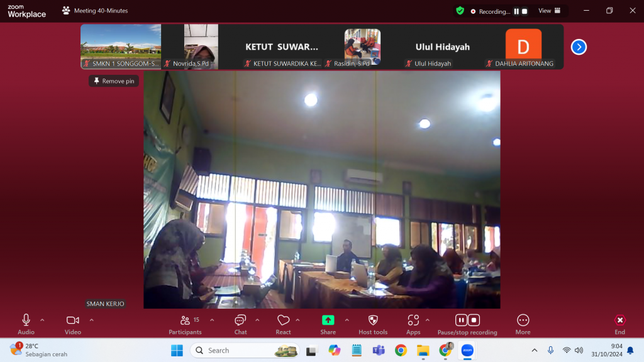This screenshot has height=362, width=644.
Task: Open the Apps panel
Action: (413, 324)
